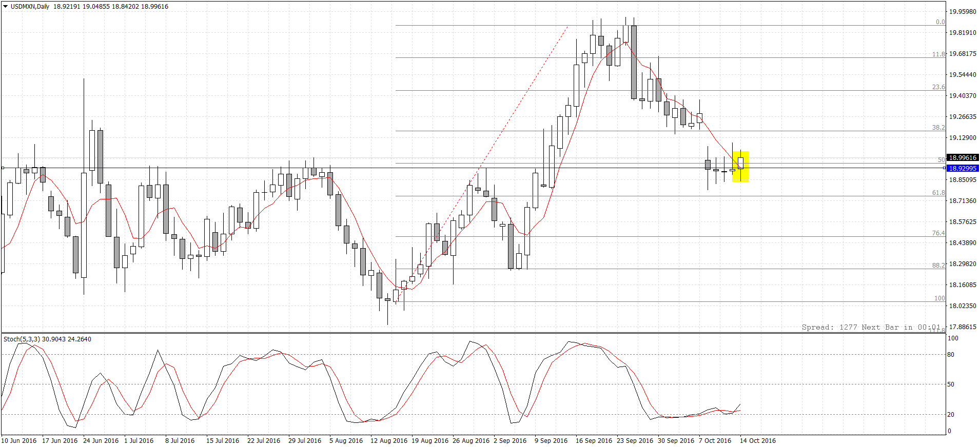Click the current price tag 18.99616
Image resolution: width=980 pixels, height=447 pixels.
click(x=963, y=157)
